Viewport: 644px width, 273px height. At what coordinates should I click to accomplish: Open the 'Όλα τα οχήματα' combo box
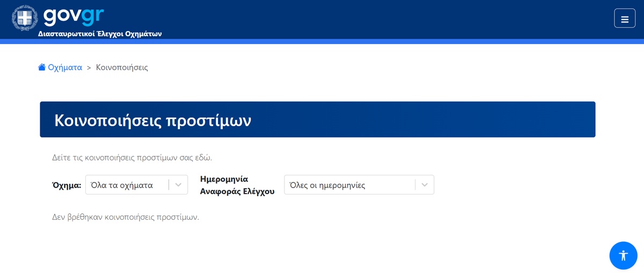pyautogui.click(x=127, y=185)
